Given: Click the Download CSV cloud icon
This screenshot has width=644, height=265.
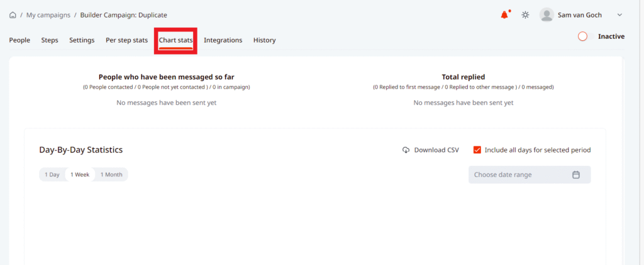Looking at the screenshot, I should click(x=406, y=150).
